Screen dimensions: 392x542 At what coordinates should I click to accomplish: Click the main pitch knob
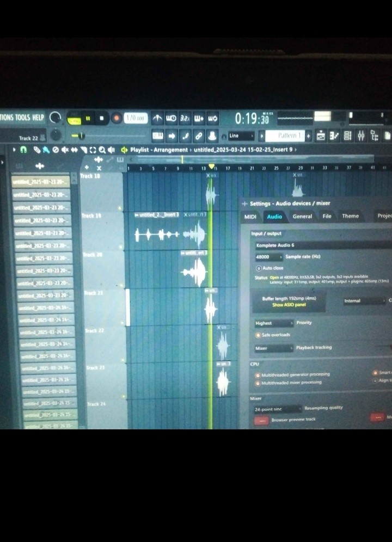pyautogui.click(x=56, y=135)
